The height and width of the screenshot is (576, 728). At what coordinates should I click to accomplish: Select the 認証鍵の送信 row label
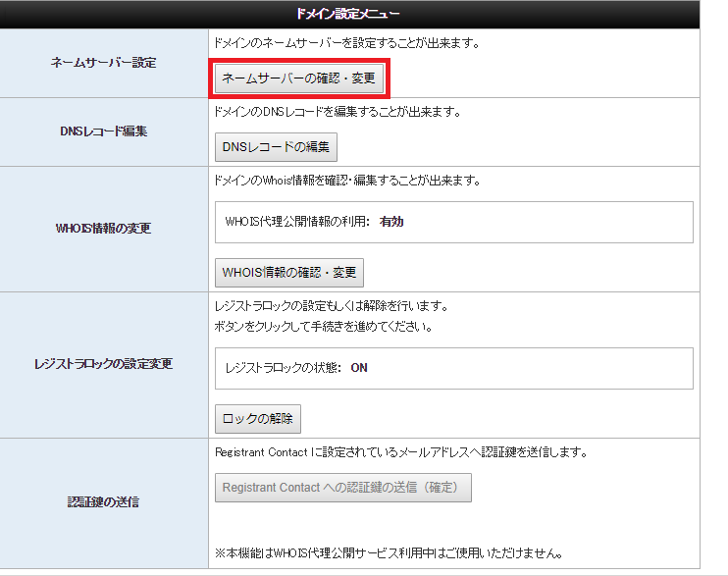104,502
